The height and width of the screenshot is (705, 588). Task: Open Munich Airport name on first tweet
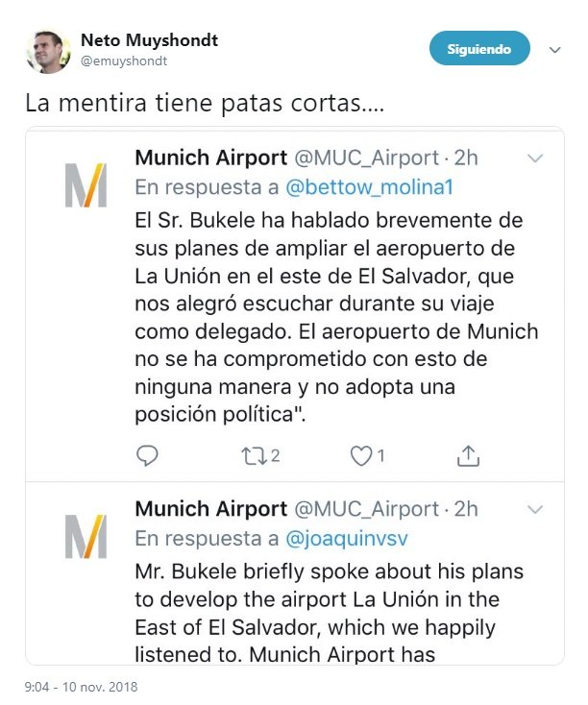coord(210,158)
